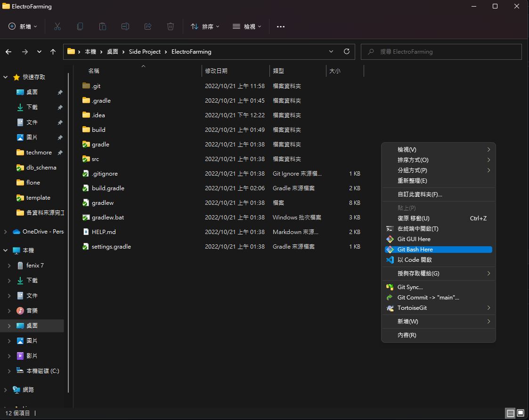Click the Rename icon in toolbar
Screen dimensions: 529x420
pos(125,26)
